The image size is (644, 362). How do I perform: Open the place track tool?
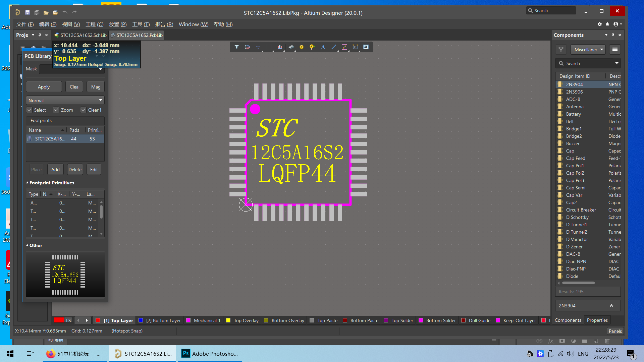(x=344, y=47)
